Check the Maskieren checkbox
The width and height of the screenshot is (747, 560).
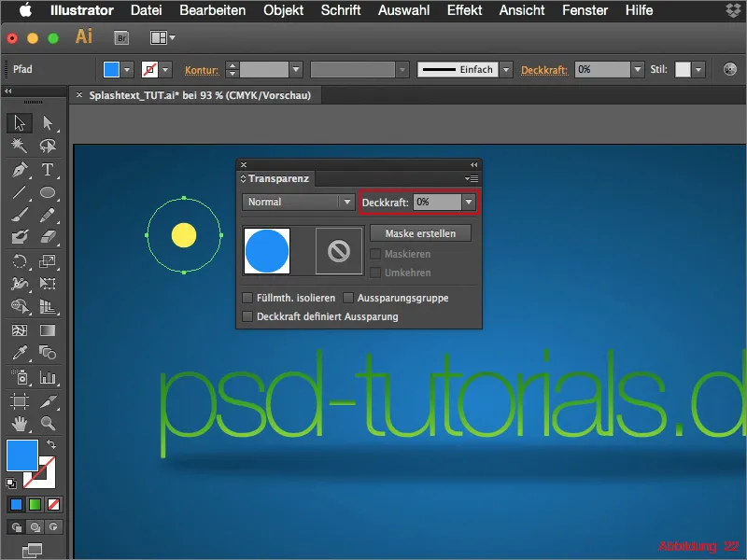coord(375,254)
